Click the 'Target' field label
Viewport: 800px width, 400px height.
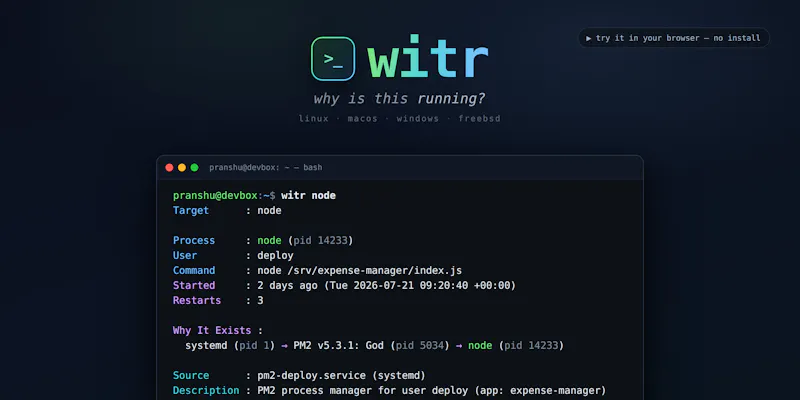click(191, 210)
